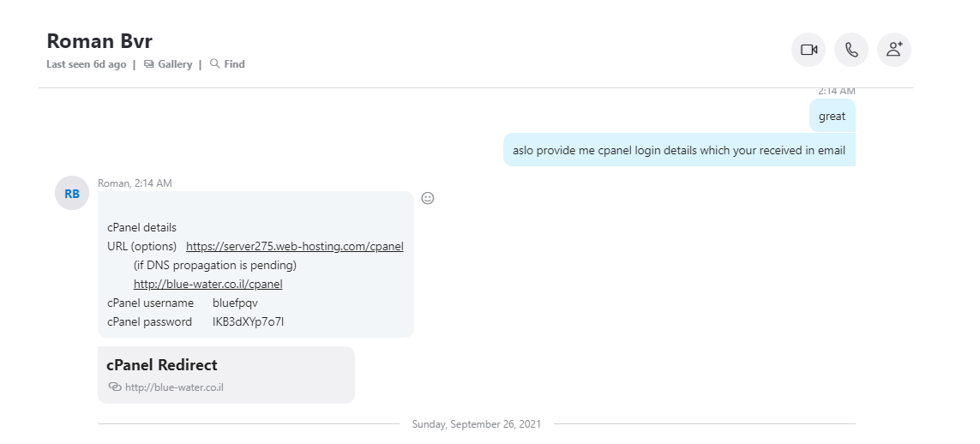980x444 pixels.
Task: Start a video call with Roman Bvr
Action: click(809, 50)
